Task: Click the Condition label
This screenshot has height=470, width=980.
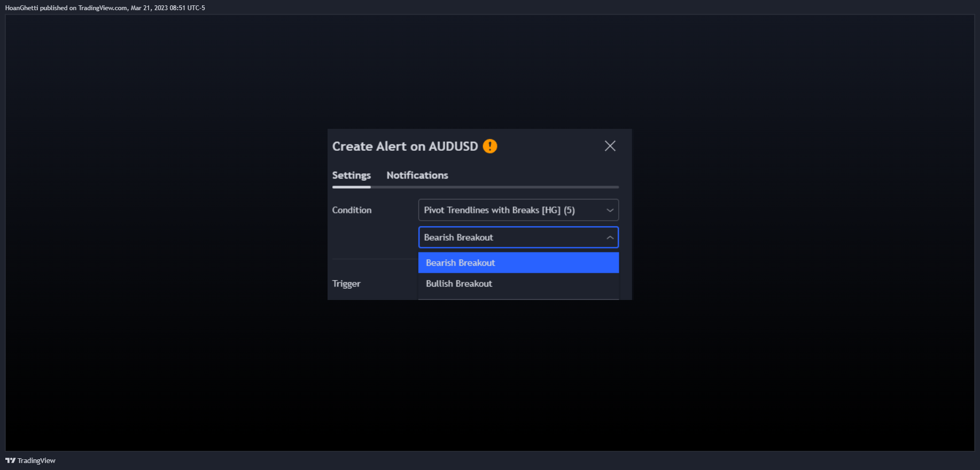Action: pos(352,210)
